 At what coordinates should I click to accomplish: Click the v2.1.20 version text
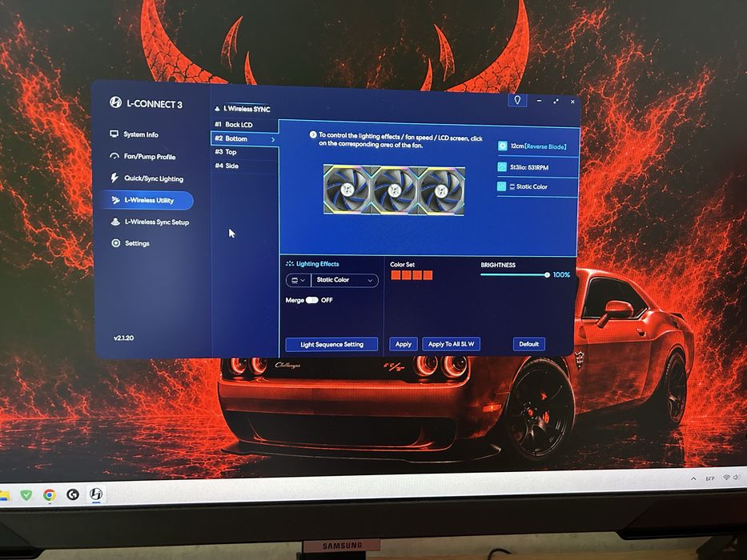[124, 338]
